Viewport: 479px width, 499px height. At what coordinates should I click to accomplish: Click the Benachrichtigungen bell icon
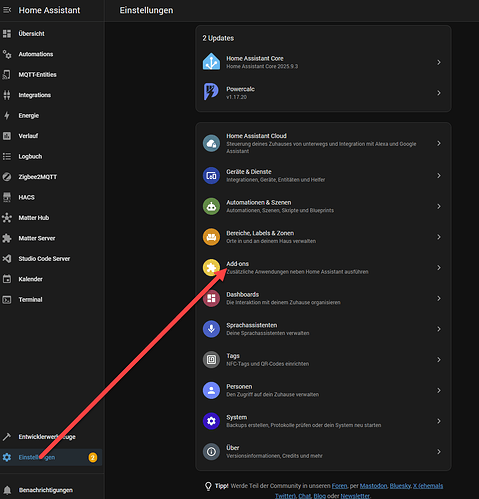(7, 490)
